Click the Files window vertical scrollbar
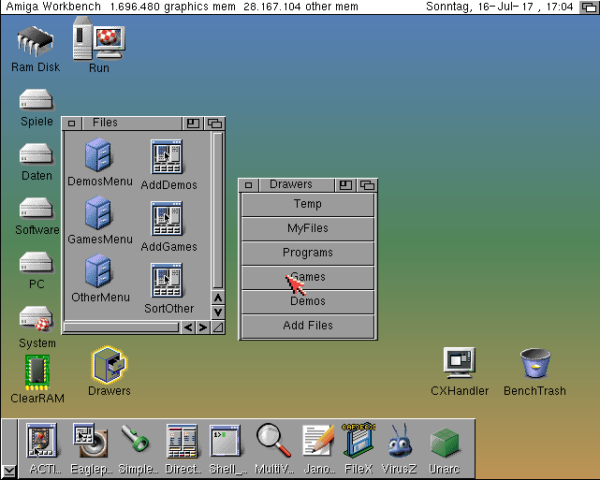The image size is (600, 480). (x=218, y=211)
